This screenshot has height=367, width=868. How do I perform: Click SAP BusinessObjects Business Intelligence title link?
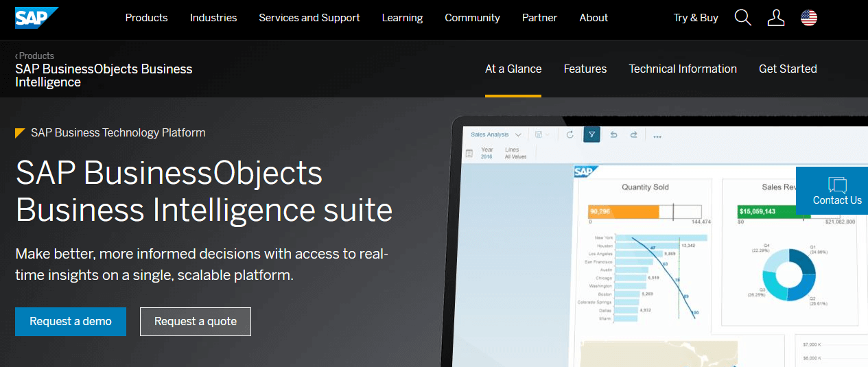(x=104, y=75)
